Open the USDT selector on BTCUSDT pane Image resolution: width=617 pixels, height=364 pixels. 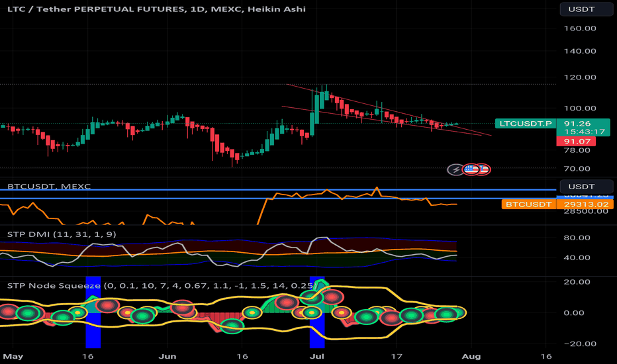pyautogui.click(x=587, y=187)
